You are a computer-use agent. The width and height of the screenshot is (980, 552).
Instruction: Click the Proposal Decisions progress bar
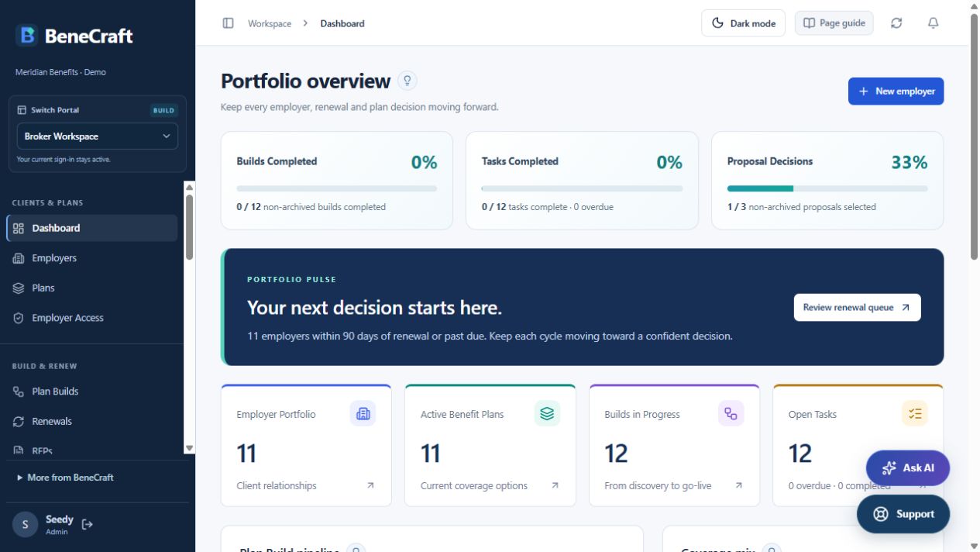pos(827,188)
